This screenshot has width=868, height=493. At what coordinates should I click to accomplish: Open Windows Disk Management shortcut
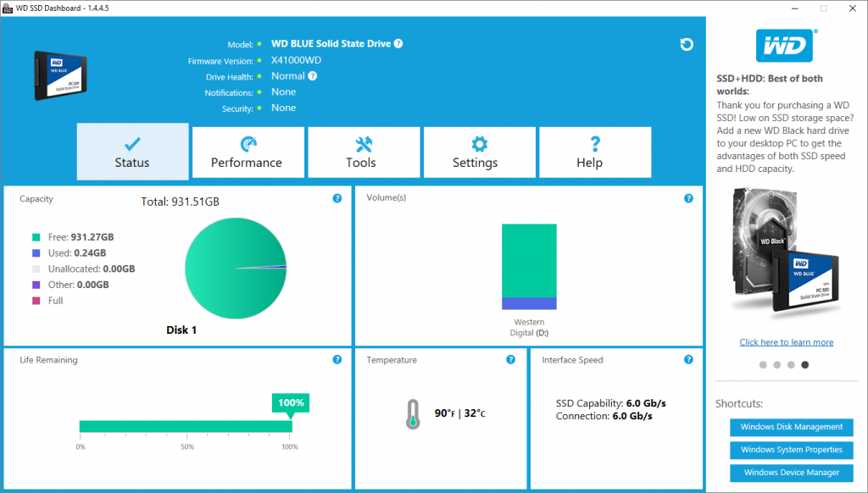click(x=791, y=427)
